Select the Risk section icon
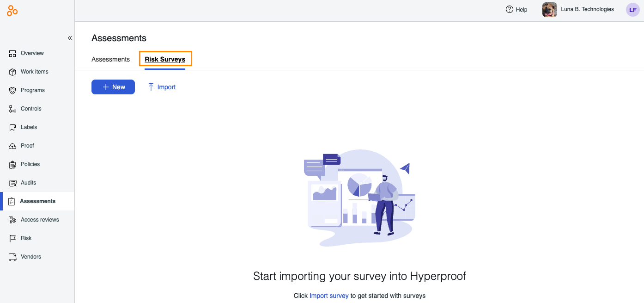The image size is (644, 303). tap(13, 238)
